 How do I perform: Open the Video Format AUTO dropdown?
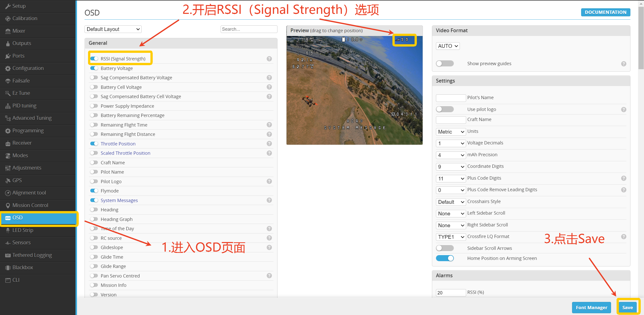(x=448, y=46)
